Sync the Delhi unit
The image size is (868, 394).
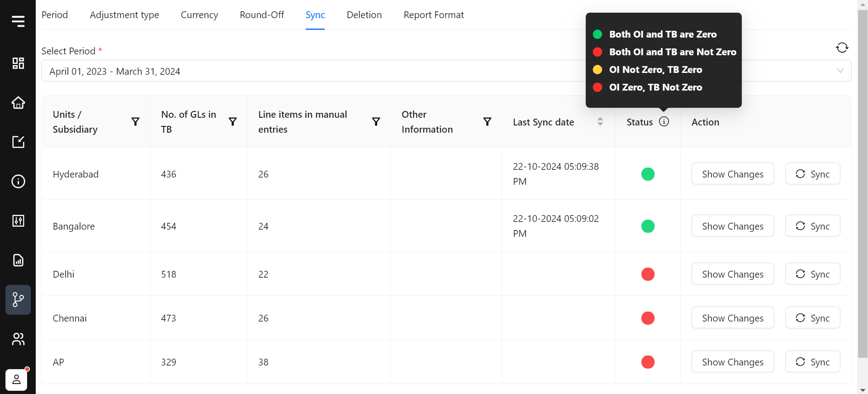[x=812, y=274]
